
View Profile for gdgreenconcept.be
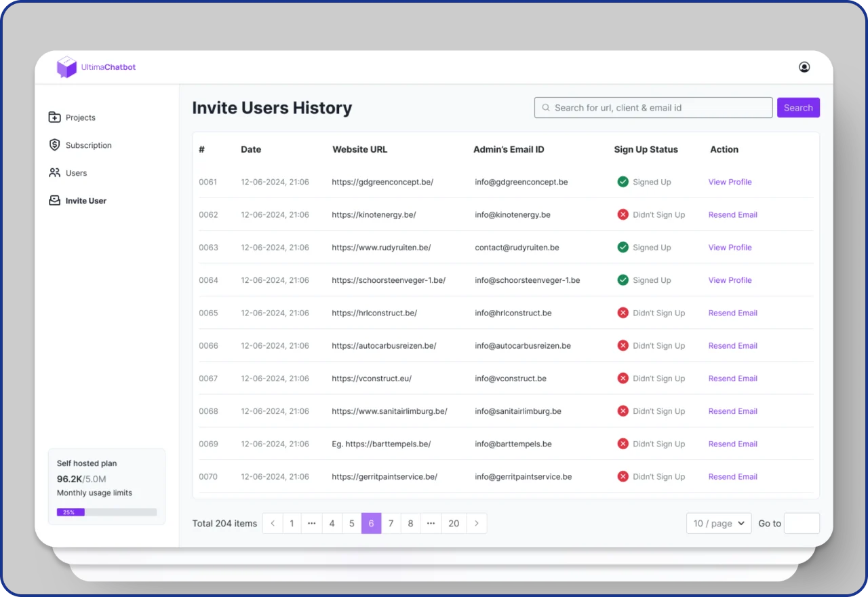(x=730, y=182)
